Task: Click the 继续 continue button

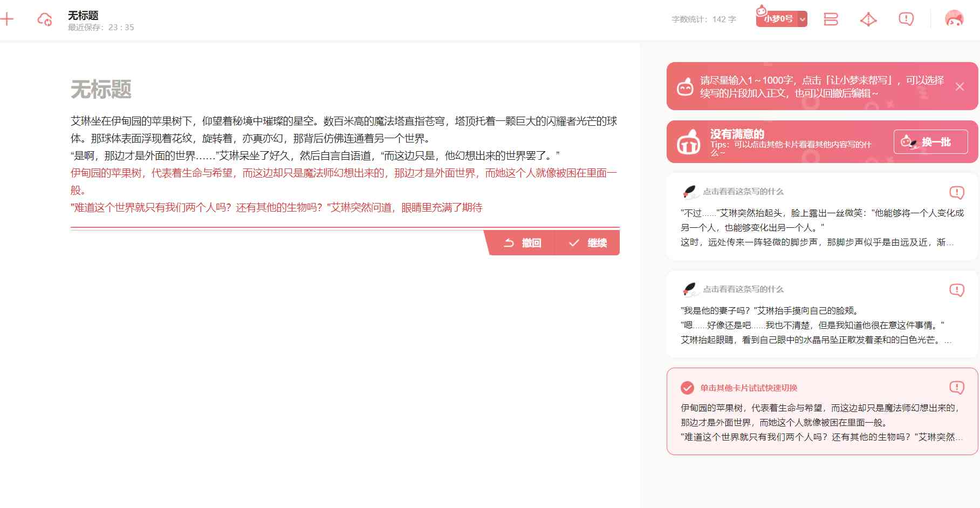Action: pyautogui.click(x=587, y=243)
